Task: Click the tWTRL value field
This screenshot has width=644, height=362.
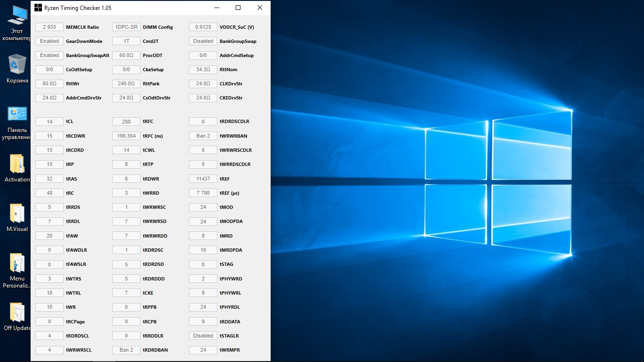Action: 50,293
